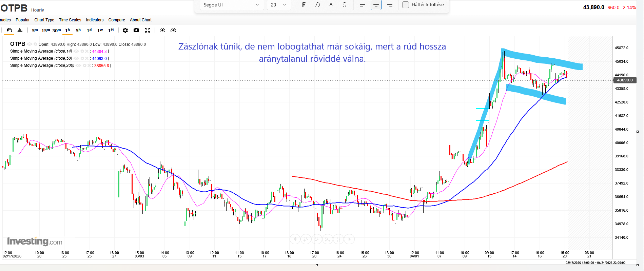This screenshot has width=644, height=271.
Task: Click the cloud download (load chart) icon
Action: point(162,30)
